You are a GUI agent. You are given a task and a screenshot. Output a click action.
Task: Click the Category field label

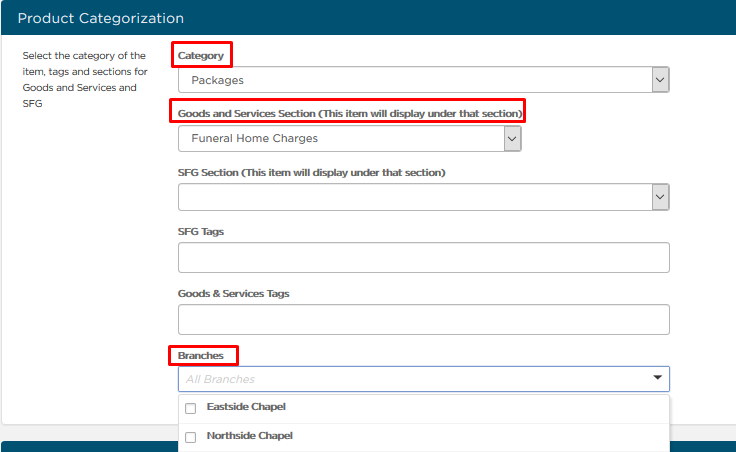[x=200, y=56]
